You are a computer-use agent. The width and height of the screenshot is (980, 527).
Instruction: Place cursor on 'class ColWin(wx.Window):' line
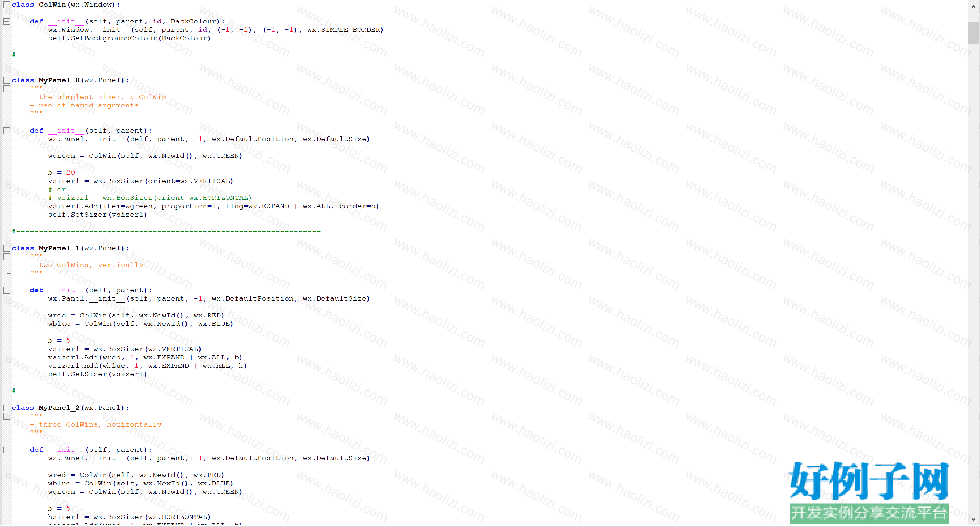click(x=66, y=5)
